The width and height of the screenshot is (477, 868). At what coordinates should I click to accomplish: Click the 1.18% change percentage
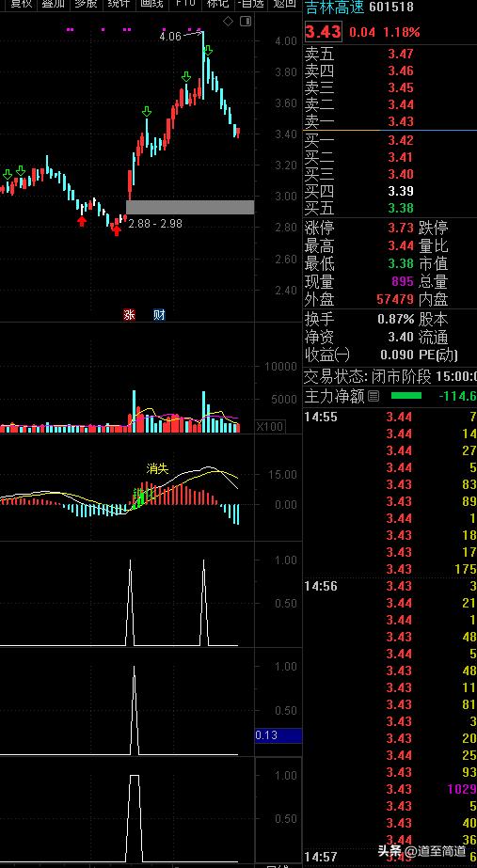(400, 32)
